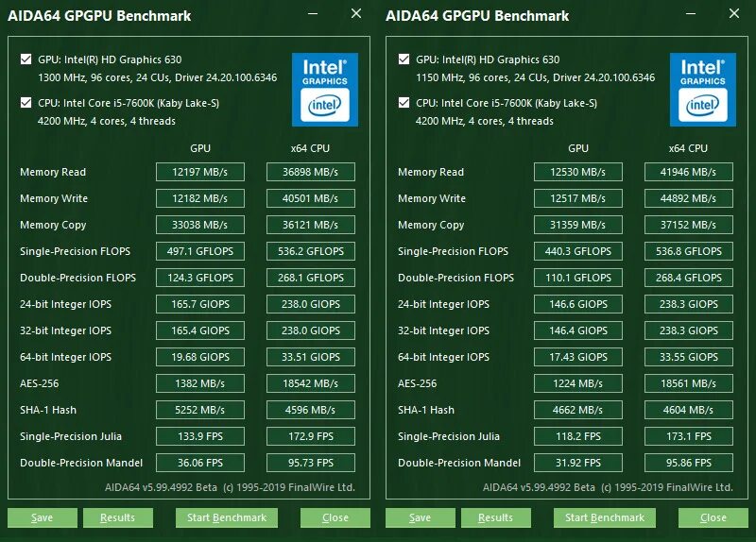Select the 4662 MB/s SHA-1 result

(x=578, y=410)
